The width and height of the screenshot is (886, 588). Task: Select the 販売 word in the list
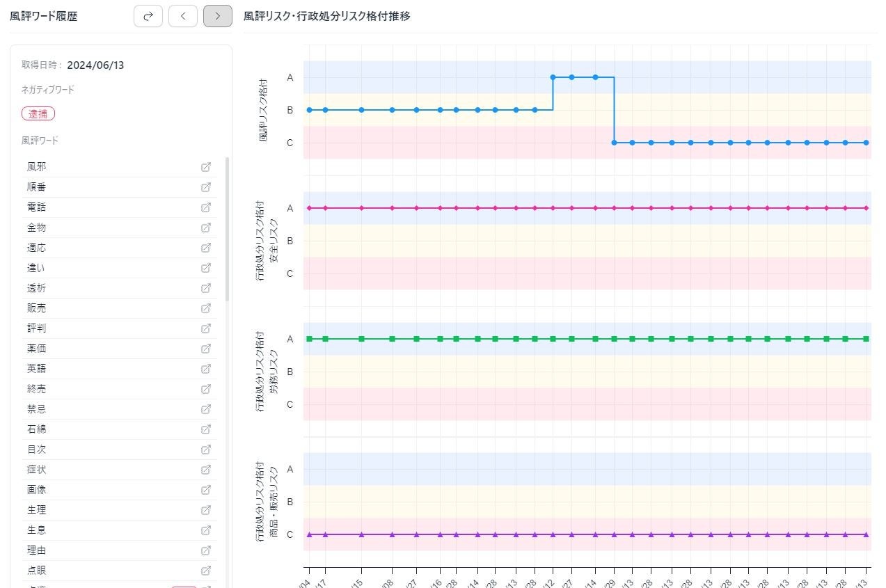pyautogui.click(x=37, y=308)
